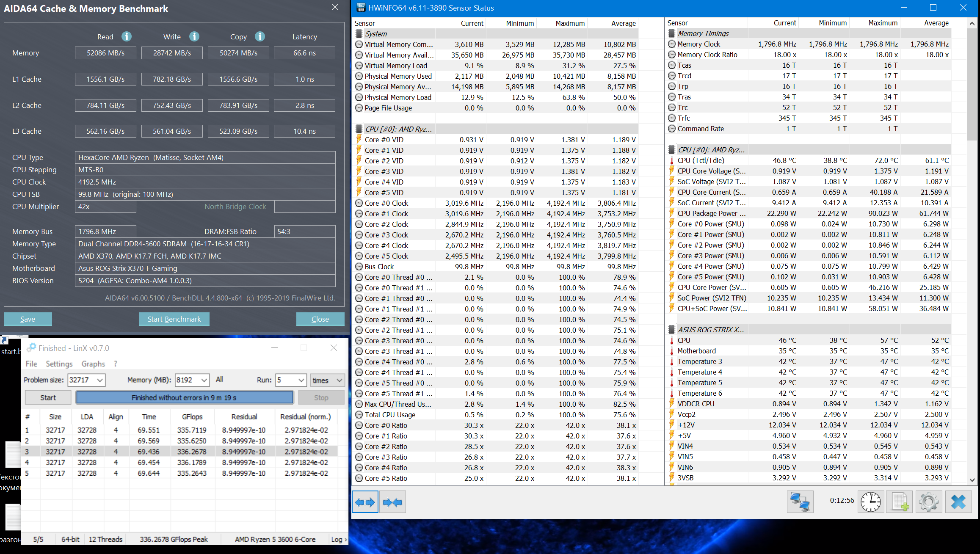The image size is (980, 554).
Task: Click the Read info icon in AIDA64
Action: coord(126,36)
